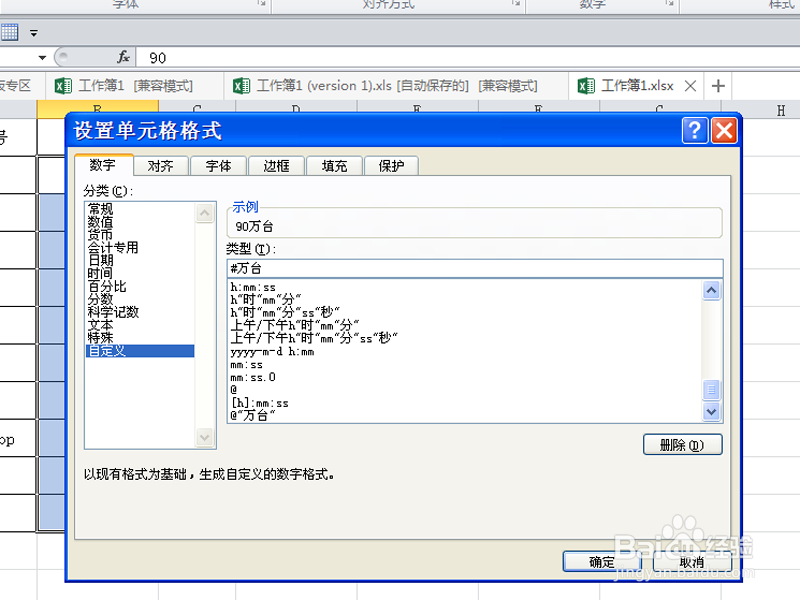The height and width of the screenshot is (600, 800).
Task: Open the 边框 tab in dialog
Action: [276, 166]
